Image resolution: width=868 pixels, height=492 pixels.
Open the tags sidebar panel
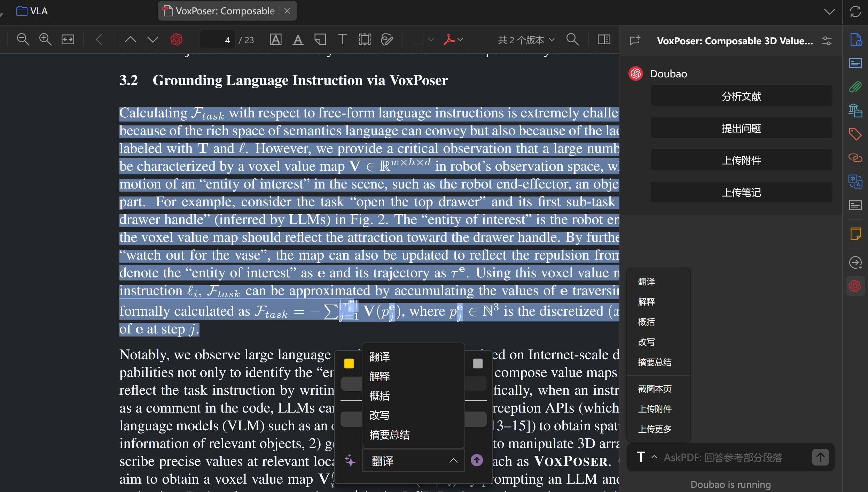pyautogui.click(x=855, y=134)
